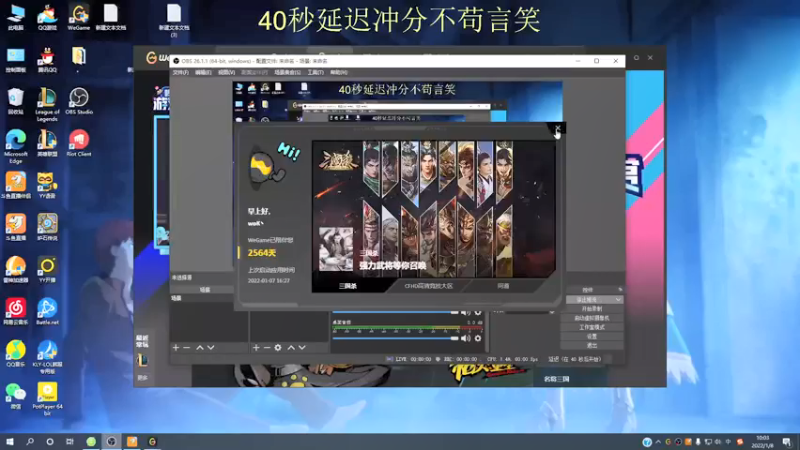Open the WeChat (微信) desktop icon
800x450 pixels.
(x=16, y=396)
